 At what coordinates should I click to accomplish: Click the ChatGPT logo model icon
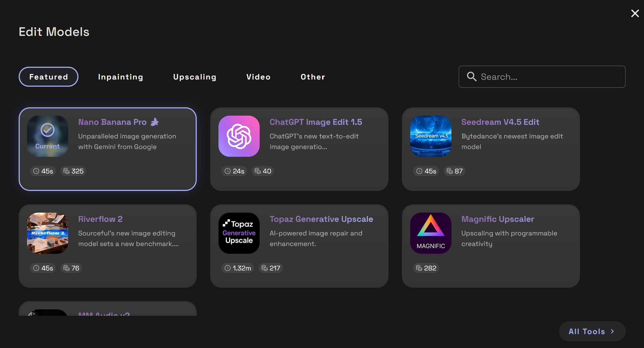[x=239, y=136]
